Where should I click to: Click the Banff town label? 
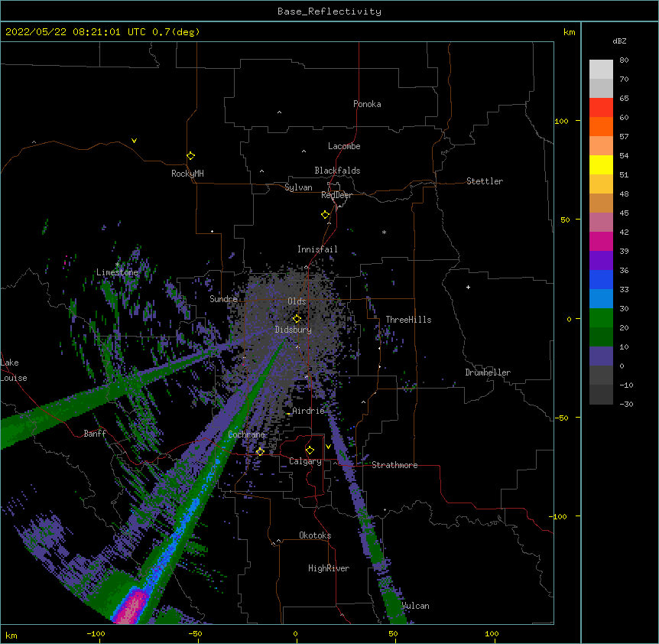pos(95,434)
